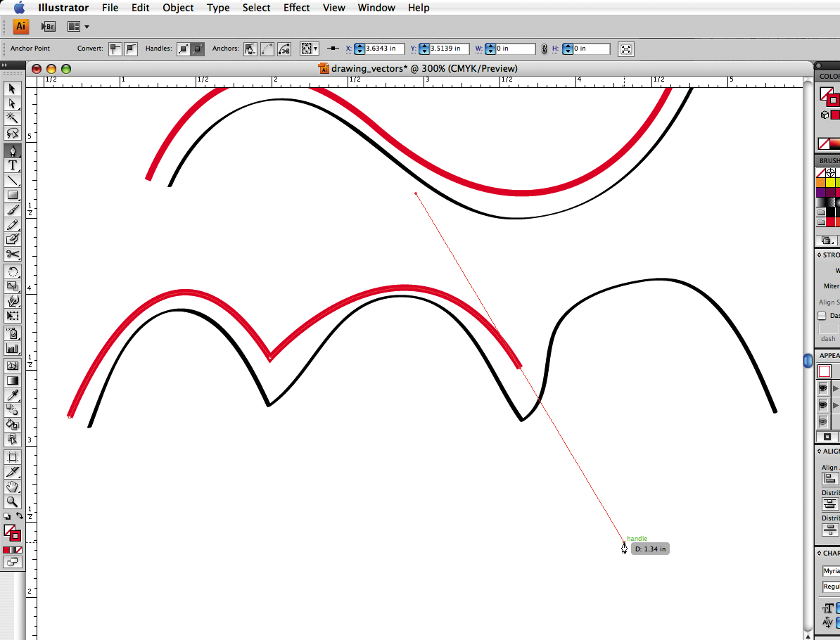Toggle the Dashed Line checkbox in Stroke panel
Screen dimensions: 840x640
(822, 316)
